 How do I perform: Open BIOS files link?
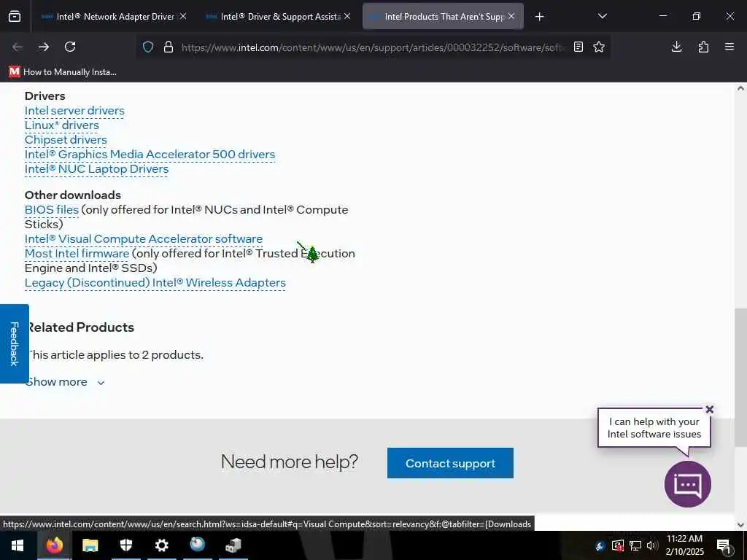52,210
